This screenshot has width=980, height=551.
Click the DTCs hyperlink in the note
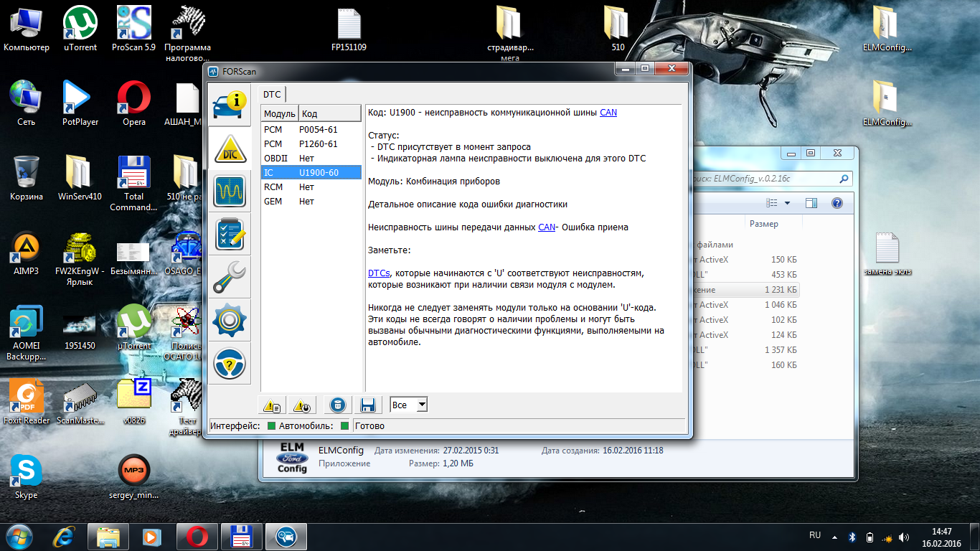click(379, 273)
